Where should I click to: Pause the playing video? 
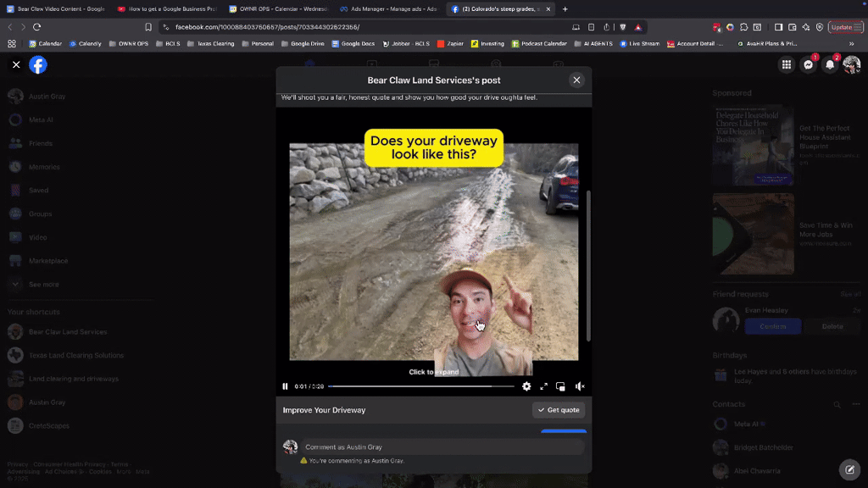(285, 385)
